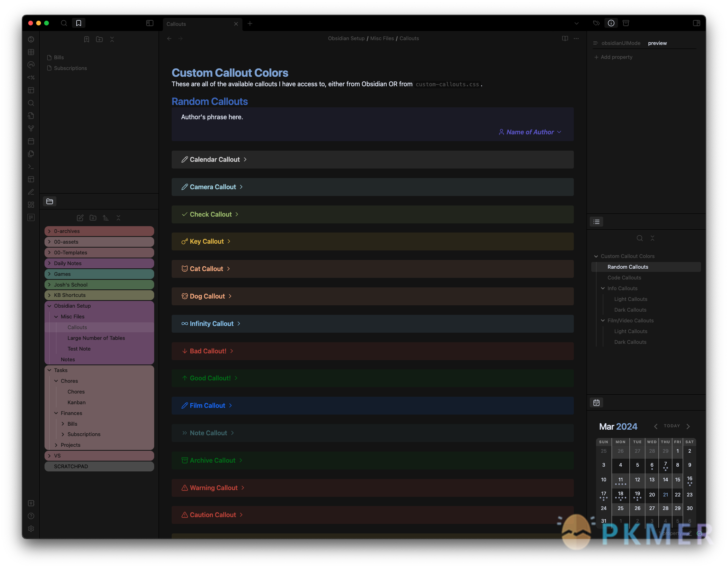
Task: Select March 21 in the calendar
Action: [x=666, y=494]
